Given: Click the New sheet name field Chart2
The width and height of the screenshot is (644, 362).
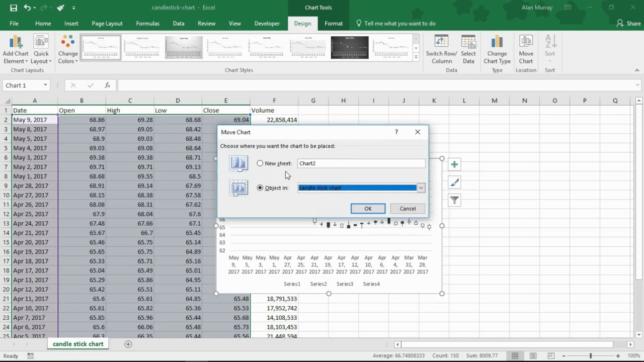Looking at the screenshot, I should coord(361,163).
